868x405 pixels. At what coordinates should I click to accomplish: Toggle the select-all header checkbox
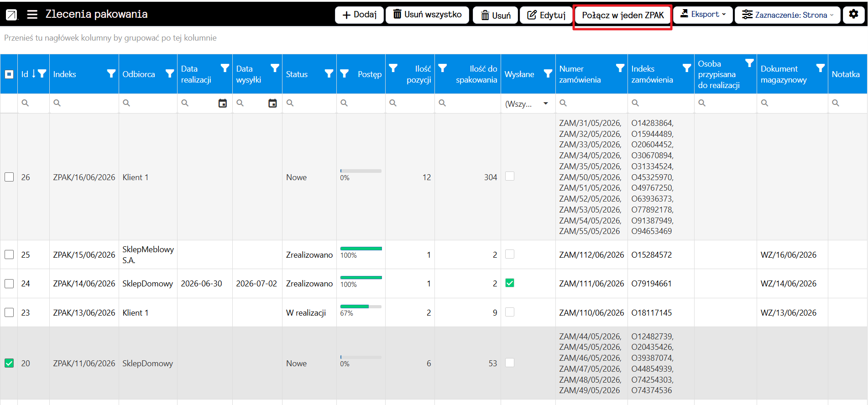[9, 74]
